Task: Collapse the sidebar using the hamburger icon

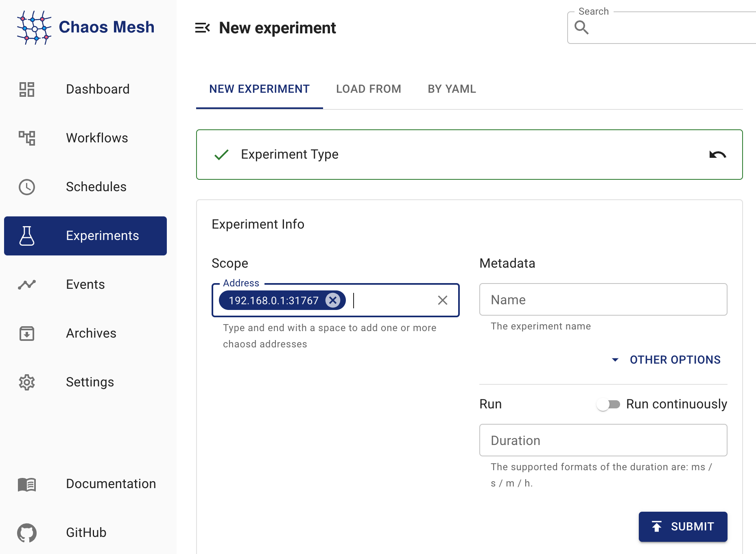Action: pyautogui.click(x=203, y=28)
